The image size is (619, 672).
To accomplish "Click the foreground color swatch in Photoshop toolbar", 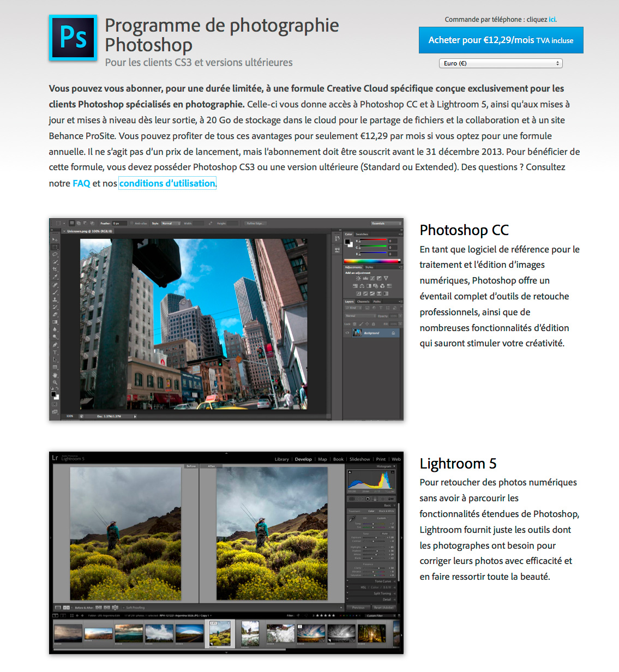I will [x=53, y=394].
